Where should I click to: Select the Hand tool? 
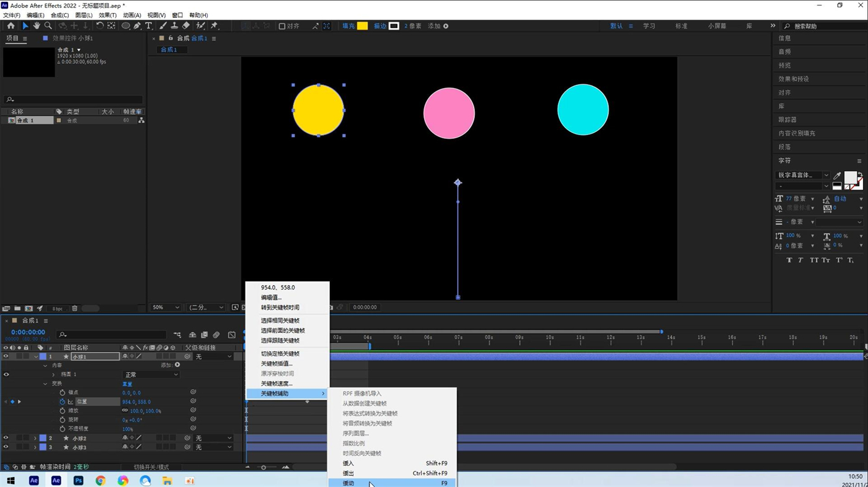(x=37, y=26)
